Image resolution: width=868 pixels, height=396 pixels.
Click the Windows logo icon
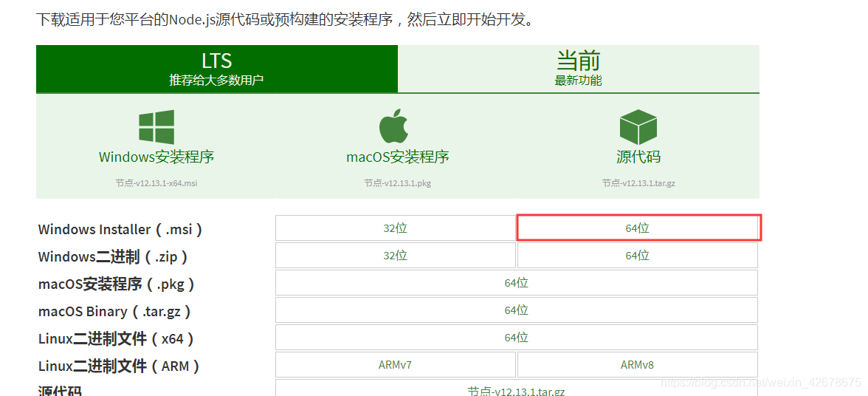point(156,127)
